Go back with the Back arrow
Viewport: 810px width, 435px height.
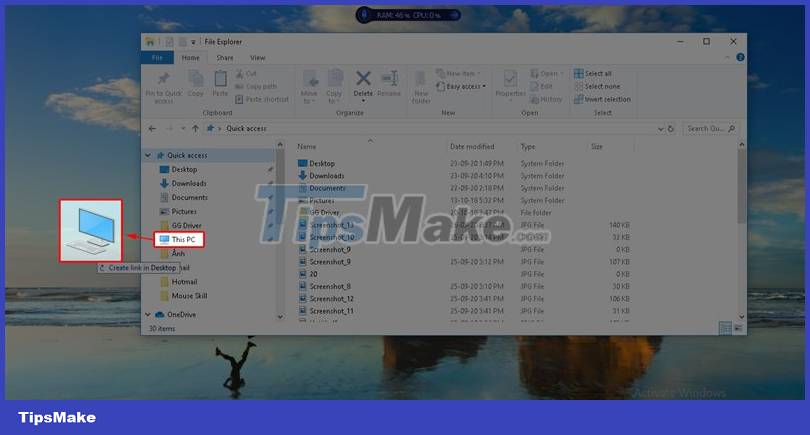(152, 129)
